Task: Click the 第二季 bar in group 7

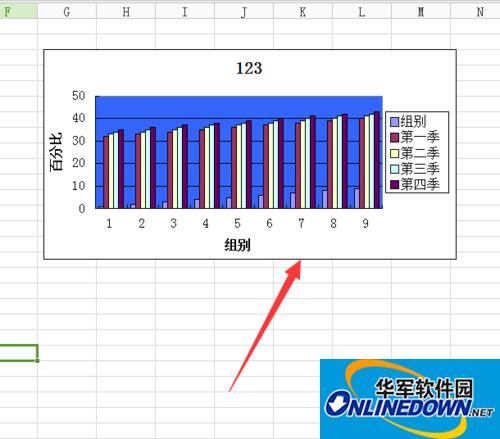Action: click(303, 165)
